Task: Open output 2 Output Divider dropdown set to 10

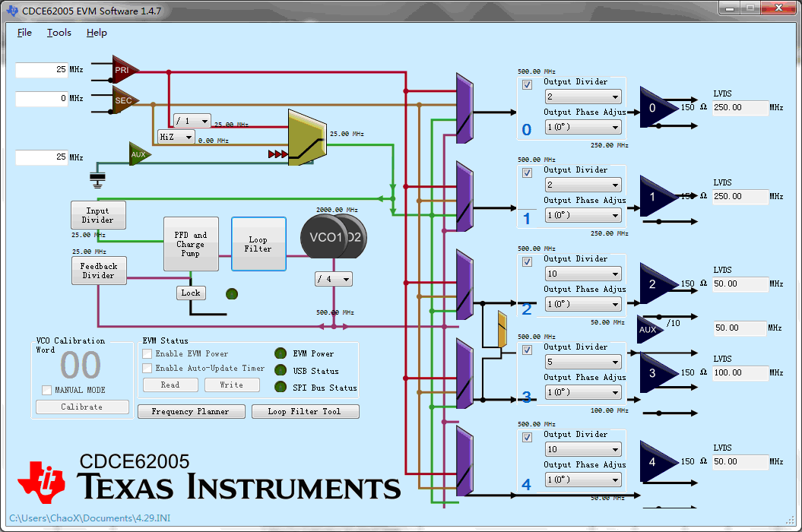Action: 583,274
